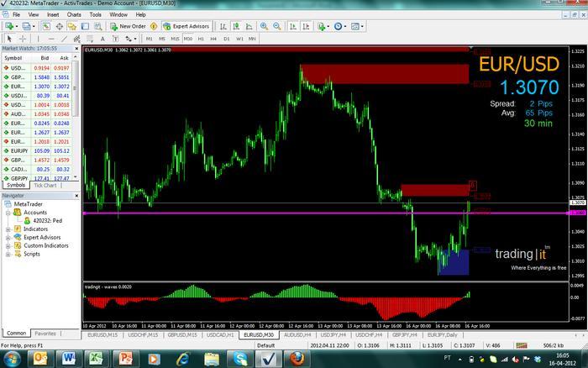Image resolution: width=588 pixels, height=368 pixels.
Task: Toggle Chart Shift
Action: click(x=306, y=26)
